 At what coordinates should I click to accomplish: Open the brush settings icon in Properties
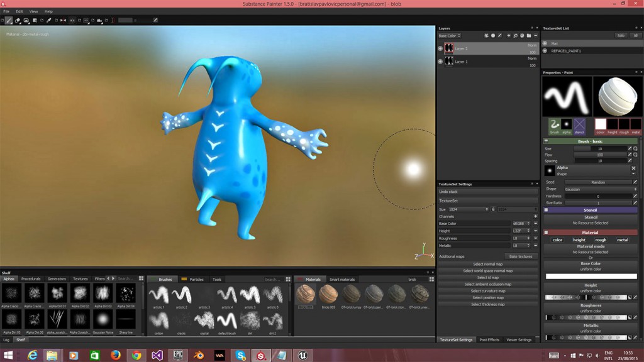[555, 126]
